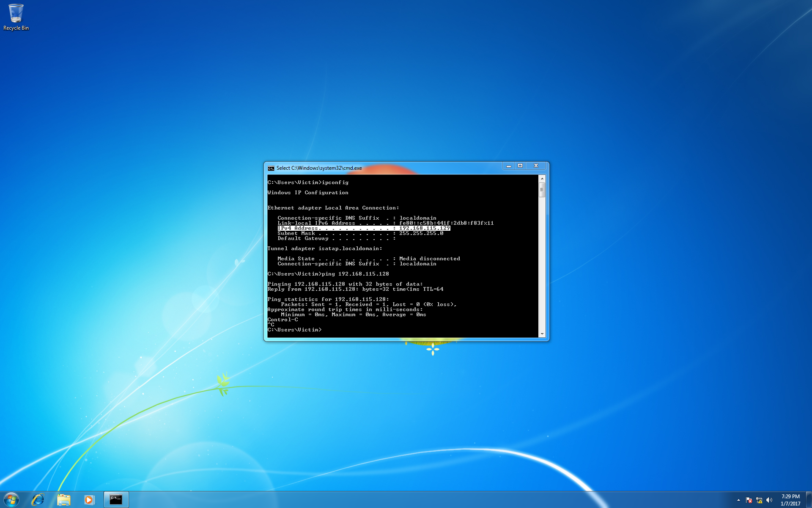Open the Windows Start menu orb
The width and height of the screenshot is (812, 508).
tap(11, 500)
